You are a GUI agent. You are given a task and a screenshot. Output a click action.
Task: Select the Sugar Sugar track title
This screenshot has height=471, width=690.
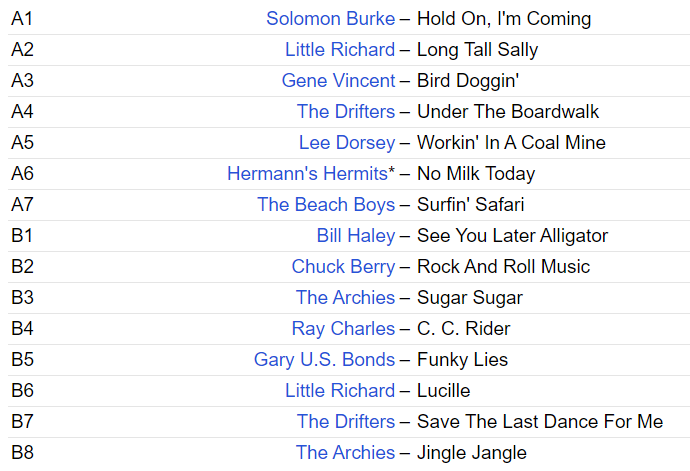[470, 298]
